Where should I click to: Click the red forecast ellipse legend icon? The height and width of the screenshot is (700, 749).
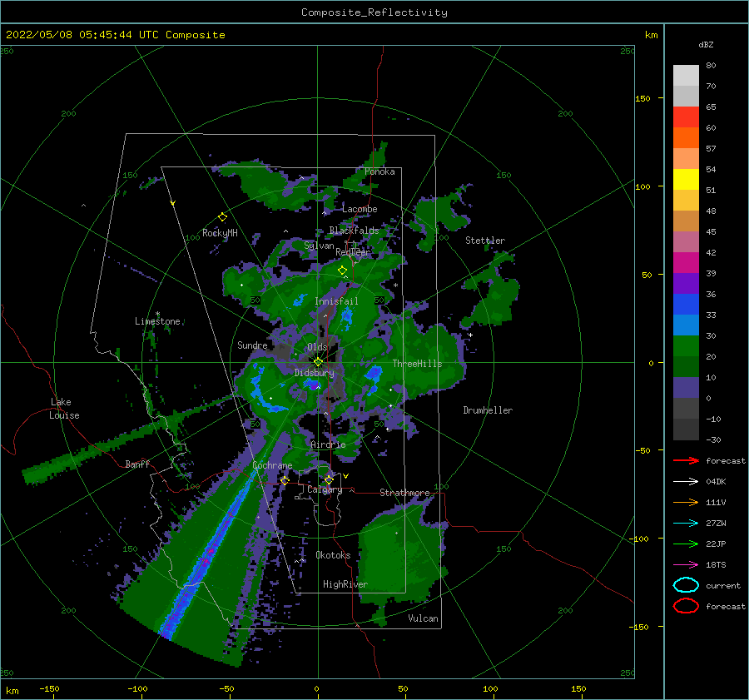(686, 606)
